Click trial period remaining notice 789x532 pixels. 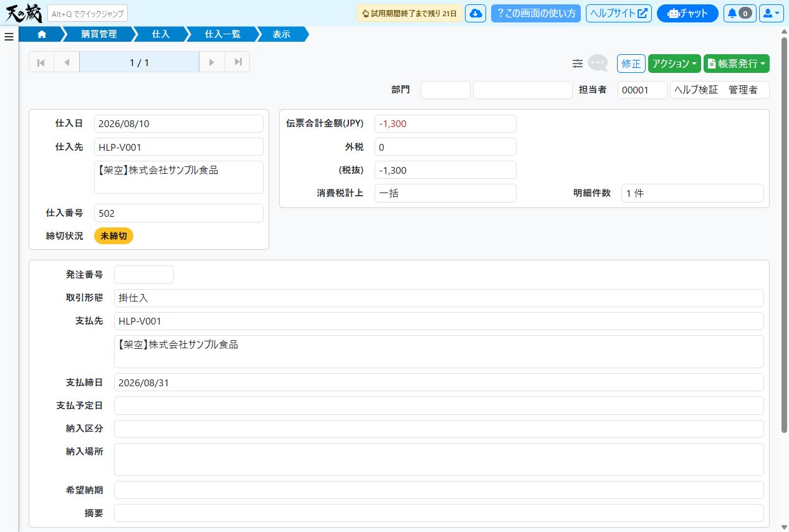point(409,13)
